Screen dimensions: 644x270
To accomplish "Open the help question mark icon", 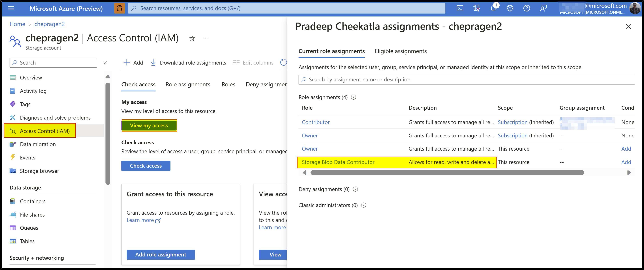I will [x=527, y=8].
